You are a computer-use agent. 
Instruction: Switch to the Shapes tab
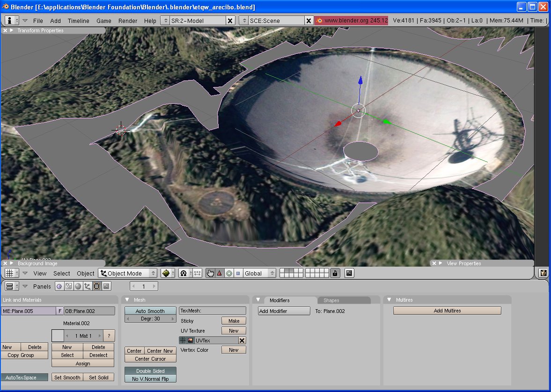[x=331, y=300]
